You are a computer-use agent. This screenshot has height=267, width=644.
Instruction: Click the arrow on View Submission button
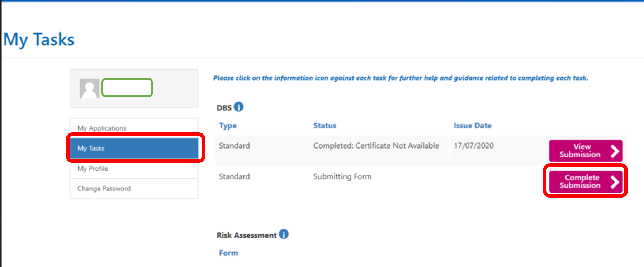point(615,151)
